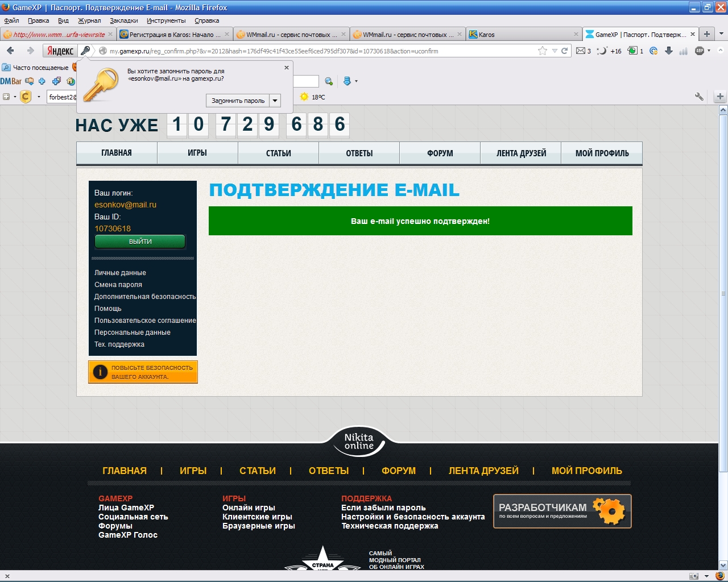
Task: Open the wrench settings icon in the toolbar
Action: point(699,97)
